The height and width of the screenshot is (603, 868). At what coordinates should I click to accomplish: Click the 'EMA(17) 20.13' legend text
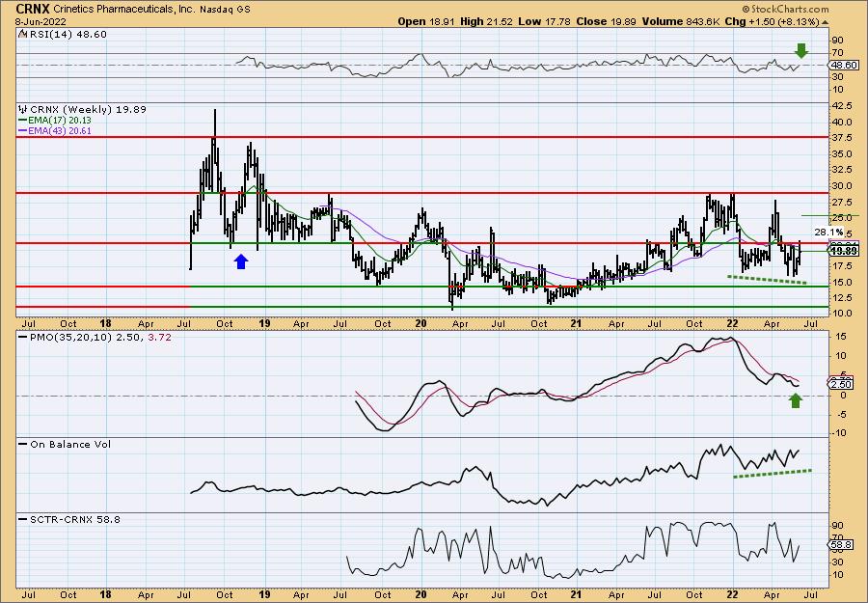point(60,121)
